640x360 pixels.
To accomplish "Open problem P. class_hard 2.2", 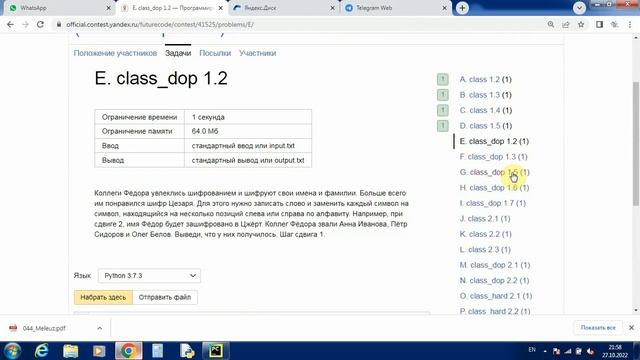I will tap(495, 311).
